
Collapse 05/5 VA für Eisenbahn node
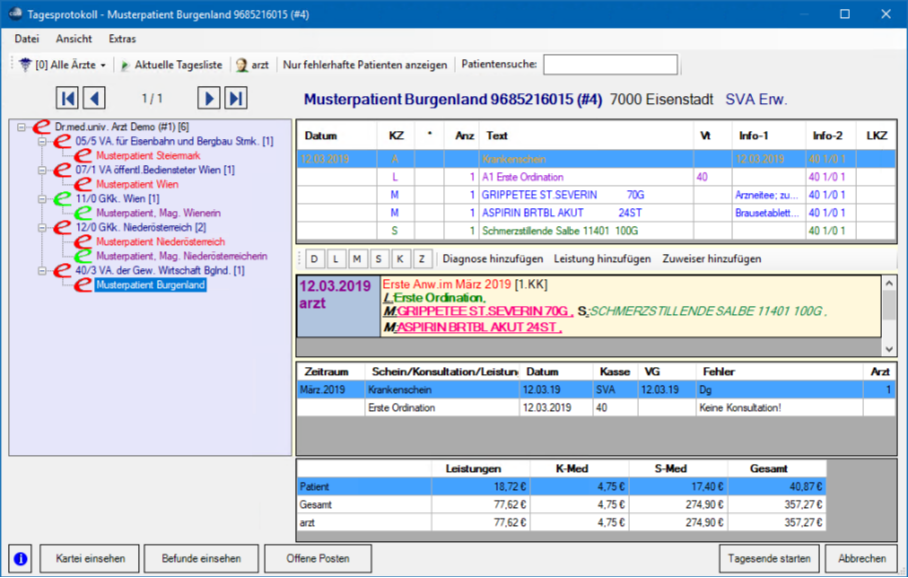[x=42, y=141]
